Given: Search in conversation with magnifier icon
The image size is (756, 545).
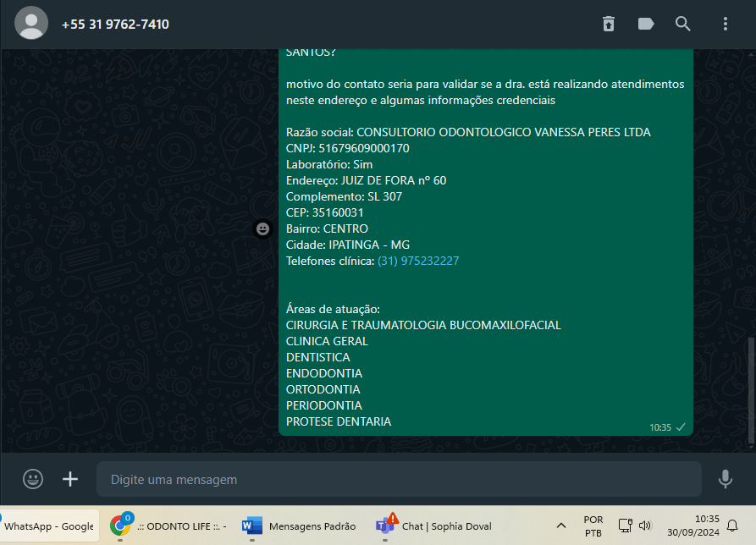Looking at the screenshot, I should 682,24.
